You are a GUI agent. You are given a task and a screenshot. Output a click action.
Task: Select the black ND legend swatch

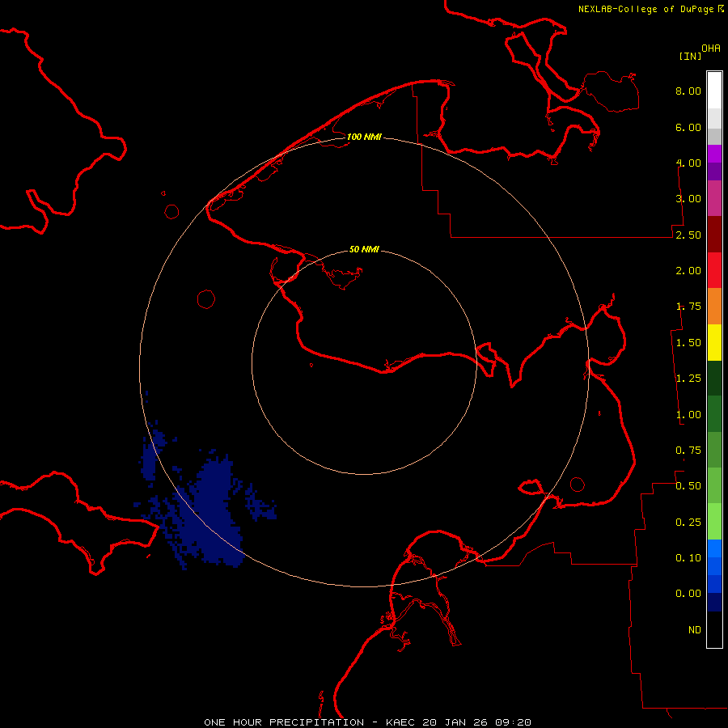pos(714,629)
